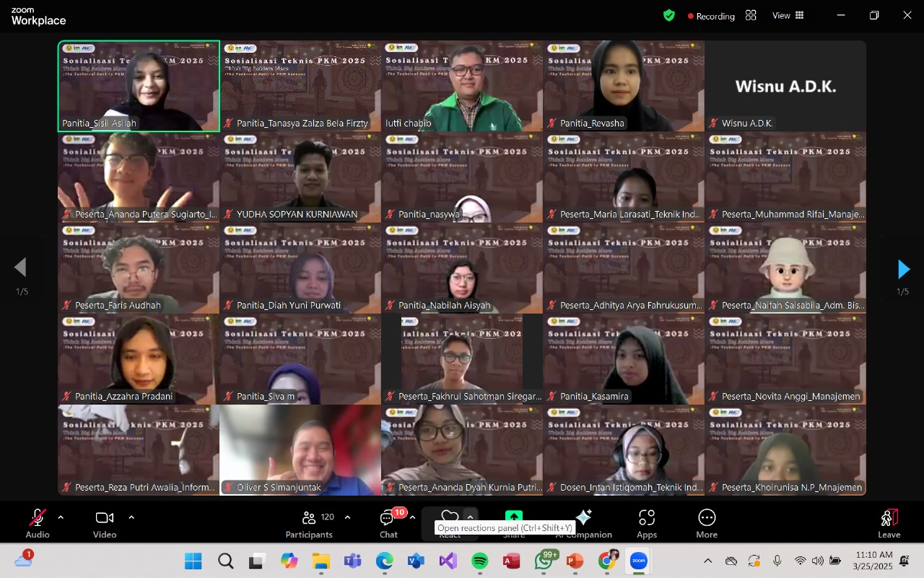Click the four-squares layout icon beside Recording
Image resolution: width=924 pixels, height=578 pixels.
pyautogui.click(x=751, y=15)
